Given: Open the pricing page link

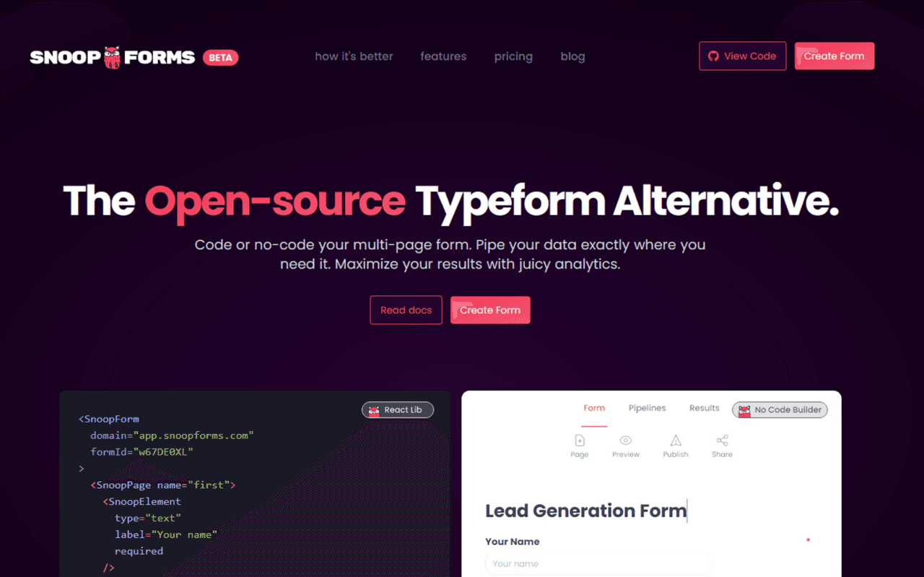Looking at the screenshot, I should (513, 56).
